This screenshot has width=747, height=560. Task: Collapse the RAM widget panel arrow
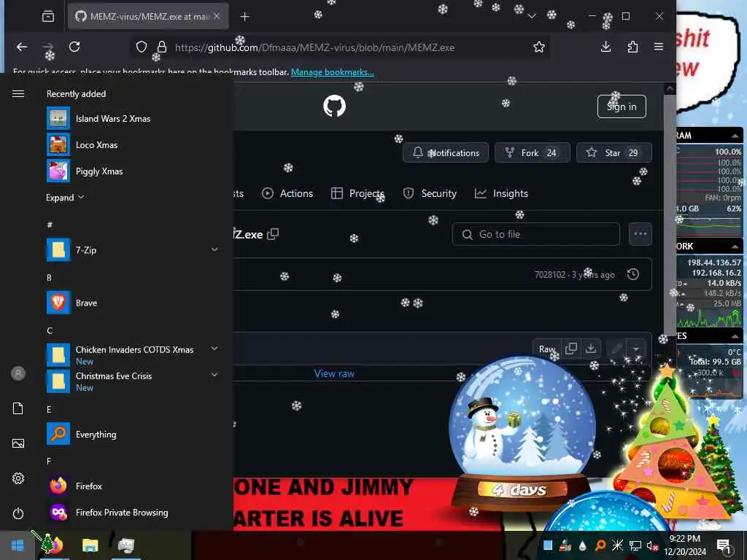pos(735,136)
